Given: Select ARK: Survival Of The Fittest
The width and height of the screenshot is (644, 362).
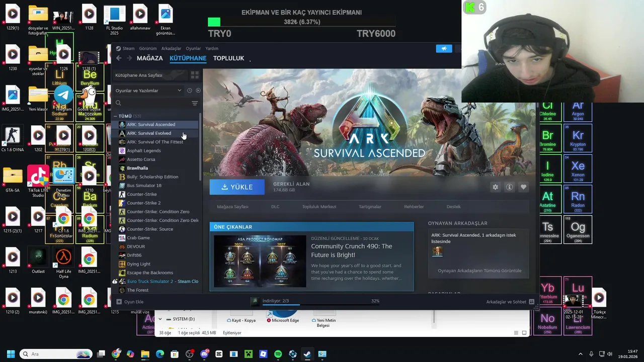Looking at the screenshot, I should click(x=155, y=142).
